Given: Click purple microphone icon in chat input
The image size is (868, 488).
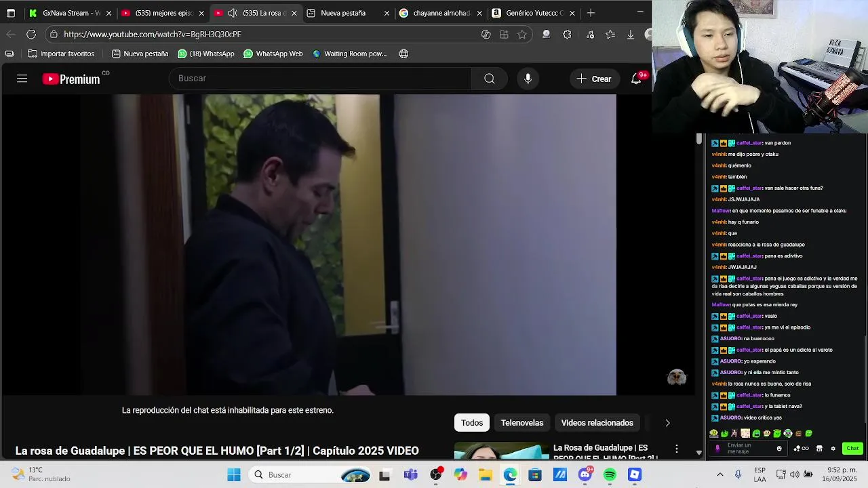Looking at the screenshot, I should [717, 449].
